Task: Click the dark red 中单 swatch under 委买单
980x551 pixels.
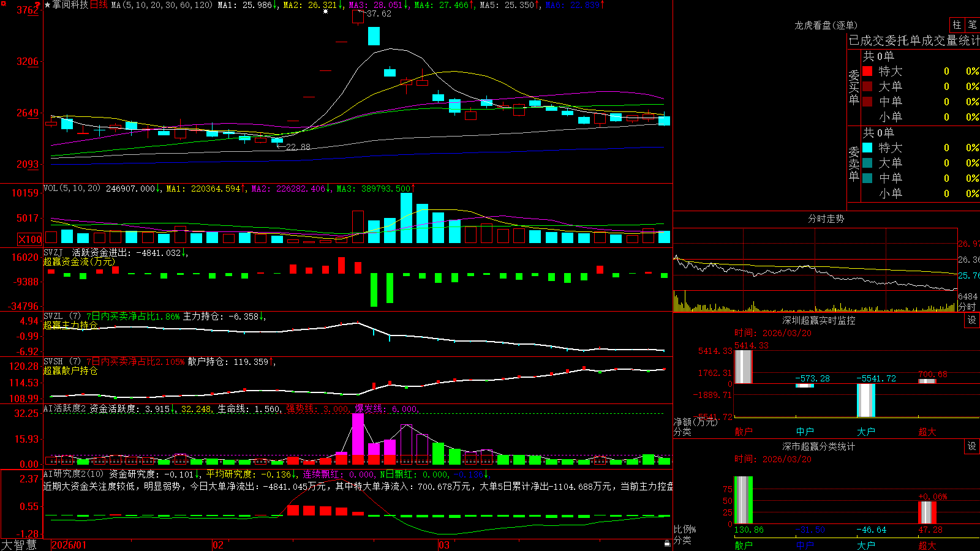Action: tap(867, 102)
